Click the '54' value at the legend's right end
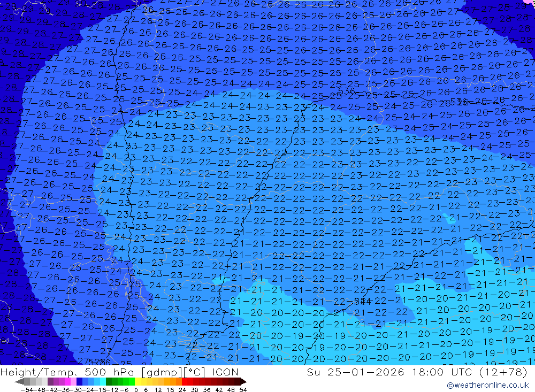This screenshot has width=535, height=392. click(243, 390)
